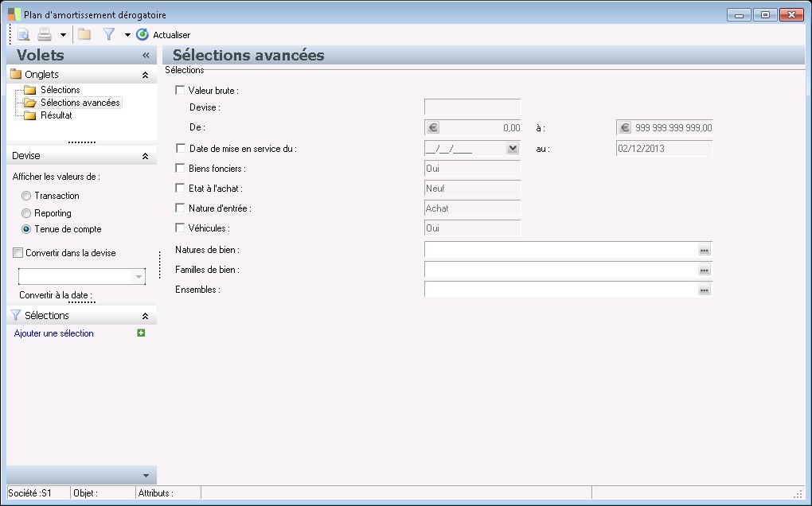Viewport: 812px width, 506px height.
Task: Click the filter funnel icon in toolbar
Action: pos(109,35)
